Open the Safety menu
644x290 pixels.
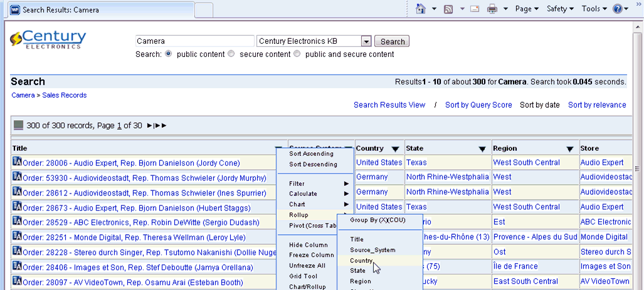click(x=560, y=9)
